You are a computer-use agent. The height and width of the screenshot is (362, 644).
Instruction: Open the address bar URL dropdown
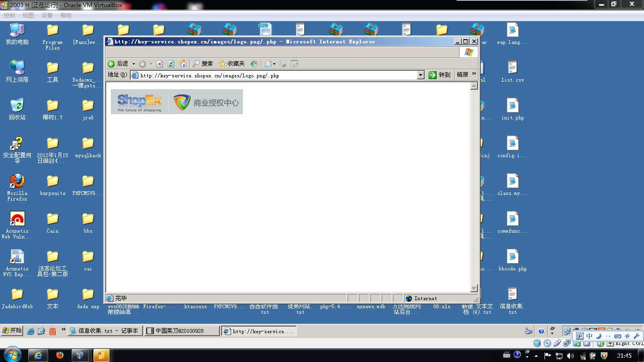[421, 75]
